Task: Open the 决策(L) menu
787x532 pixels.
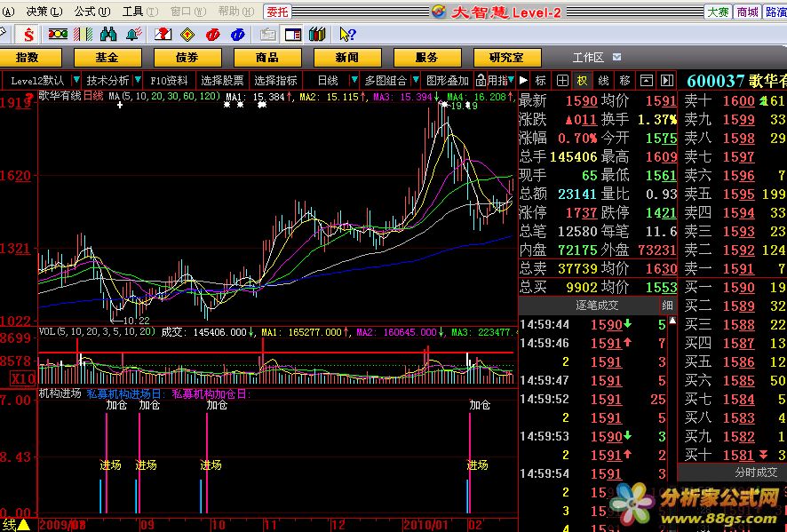Action: [x=44, y=12]
